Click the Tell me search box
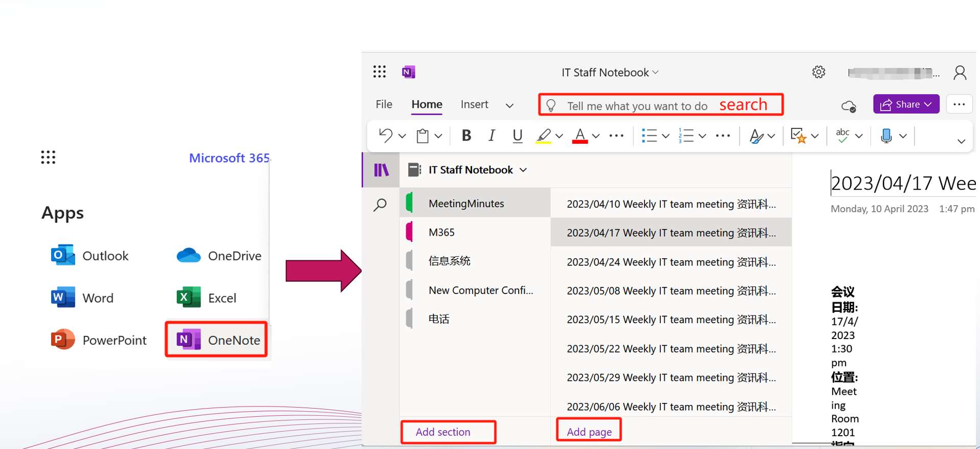The height and width of the screenshot is (449, 980). point(637,106)
